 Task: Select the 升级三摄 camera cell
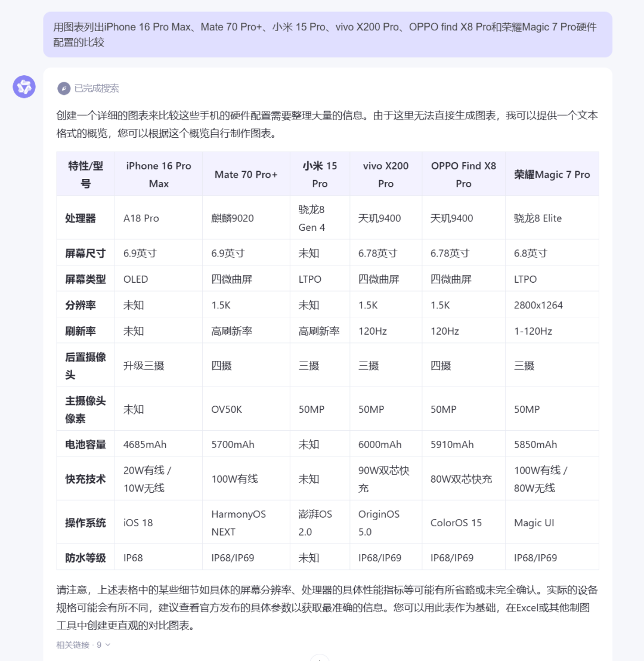159,366
